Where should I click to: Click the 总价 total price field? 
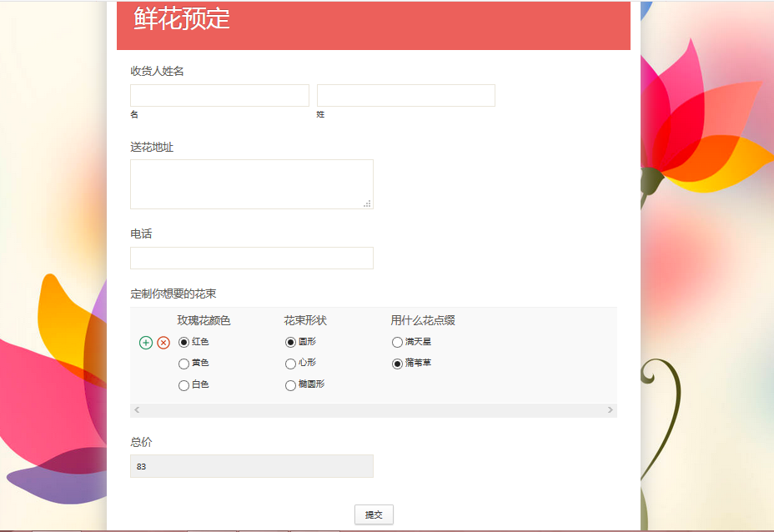(252, 466)
